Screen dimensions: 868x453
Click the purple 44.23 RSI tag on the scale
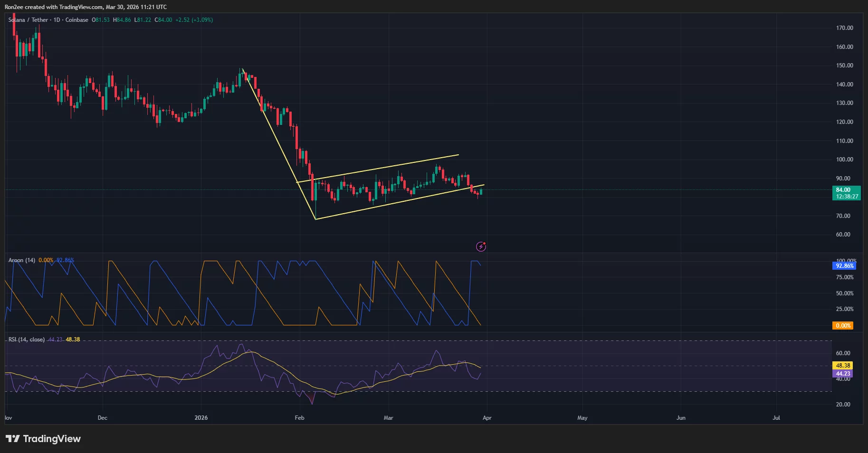tap(842, 374)
